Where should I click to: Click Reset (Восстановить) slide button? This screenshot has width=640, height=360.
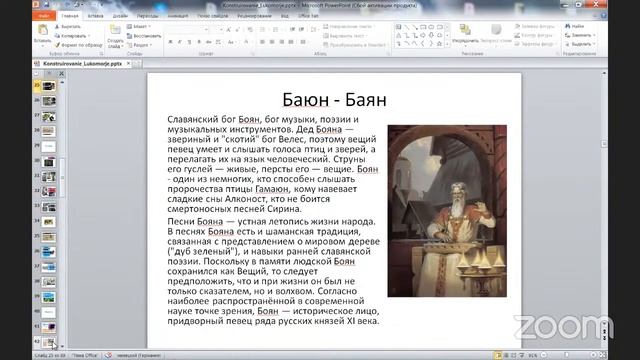(144, 36)
